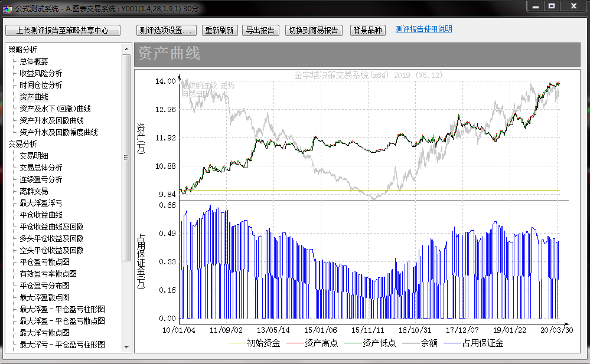The height and width of the screenshot is (364, 590).
Task: Click the 资产低点 legend entry
Action: pyautogui.click(x=370, y=343)
